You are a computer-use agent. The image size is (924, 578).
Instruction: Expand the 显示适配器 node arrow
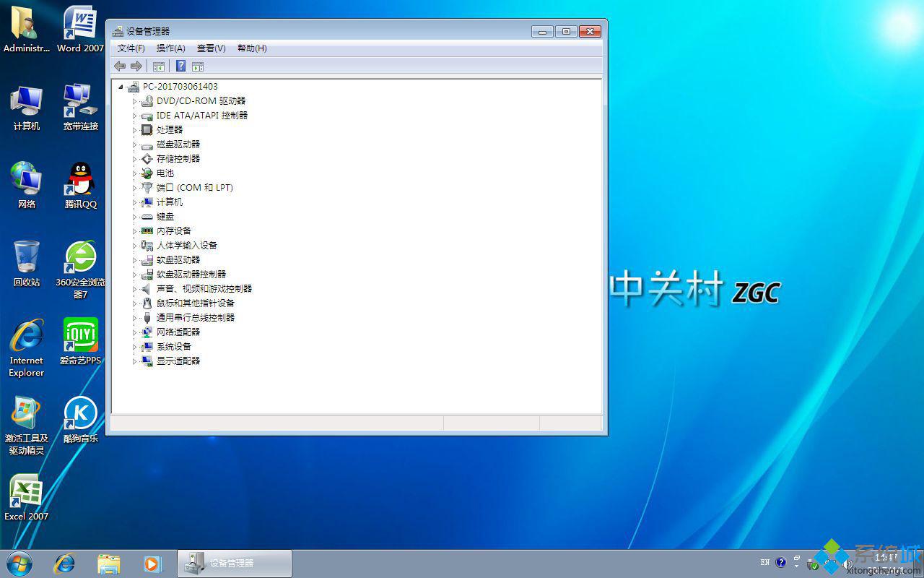coord(134,361)
